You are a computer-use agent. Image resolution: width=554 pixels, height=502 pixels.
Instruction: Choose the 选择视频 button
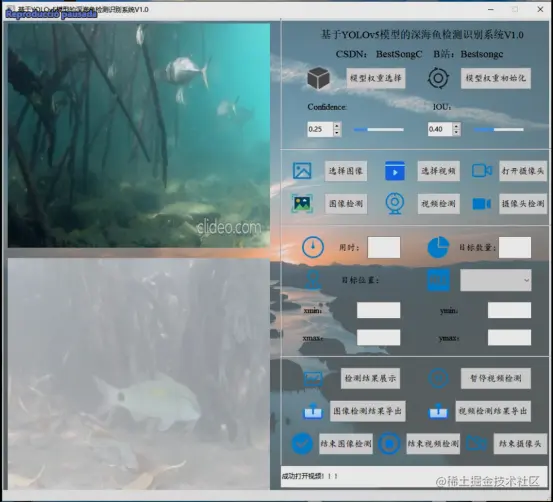point(438,171)
